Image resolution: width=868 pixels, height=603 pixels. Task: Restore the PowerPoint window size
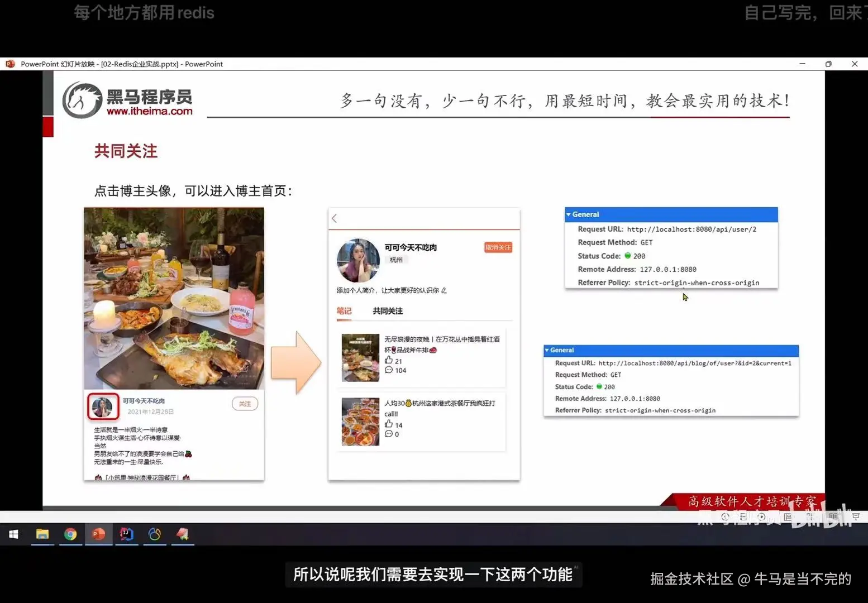pyautogui.click(x=828, y=64)
